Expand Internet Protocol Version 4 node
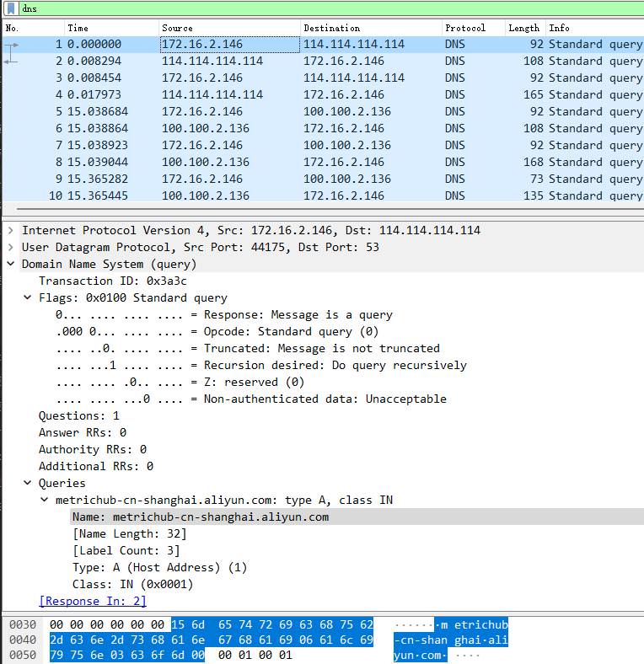This screenshot has width=644, height=664. pyautogui.click(x=11, y=230)
